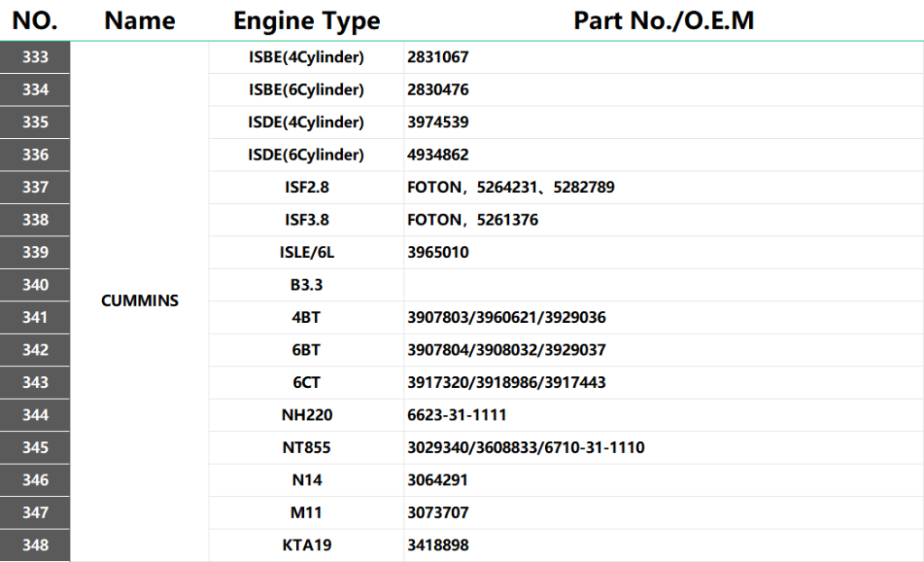The height and width of the screenshot is (562, 924).
Task: Select row number 344
Action: [35, 415]
